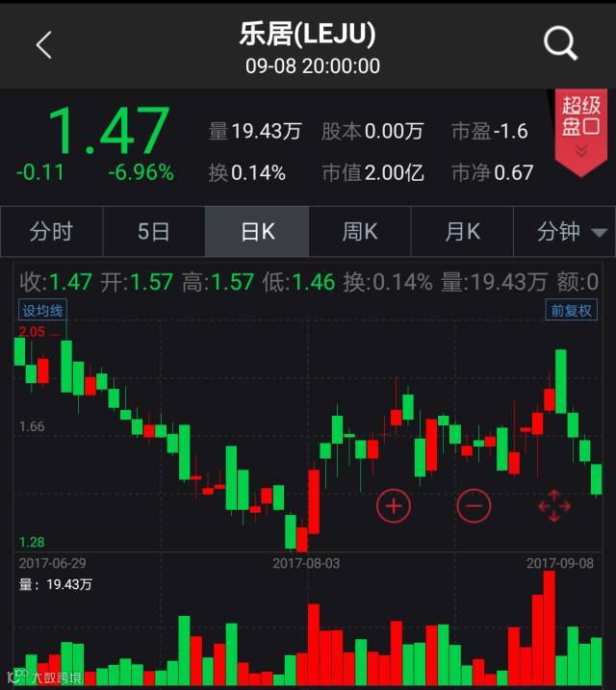
Task: Select the 日K tab
Action: 257,232
